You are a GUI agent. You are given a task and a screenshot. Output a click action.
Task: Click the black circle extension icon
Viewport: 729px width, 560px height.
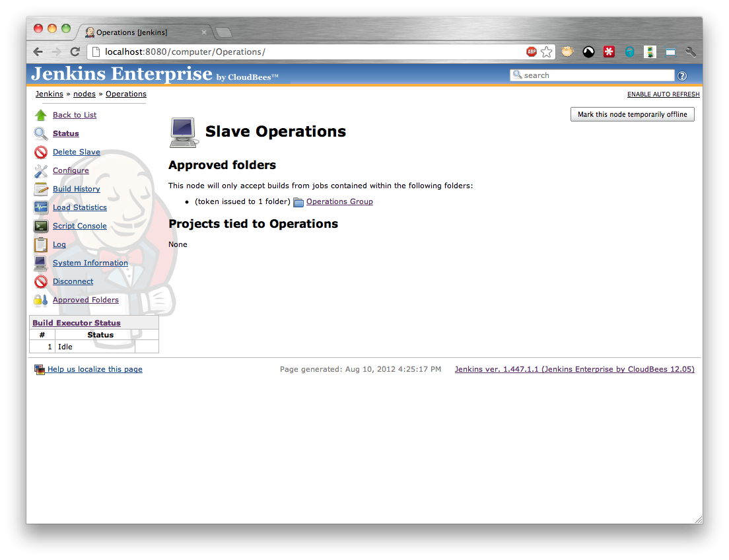588,52
